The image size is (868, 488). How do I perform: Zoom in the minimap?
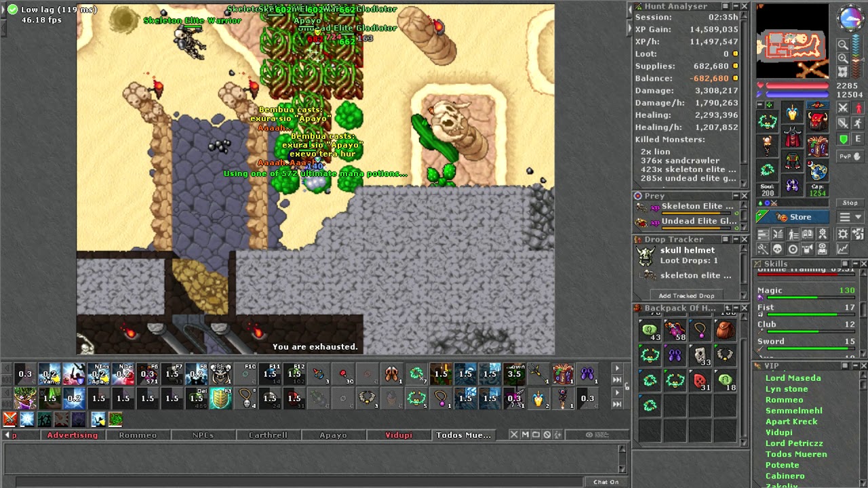point(843,58)
